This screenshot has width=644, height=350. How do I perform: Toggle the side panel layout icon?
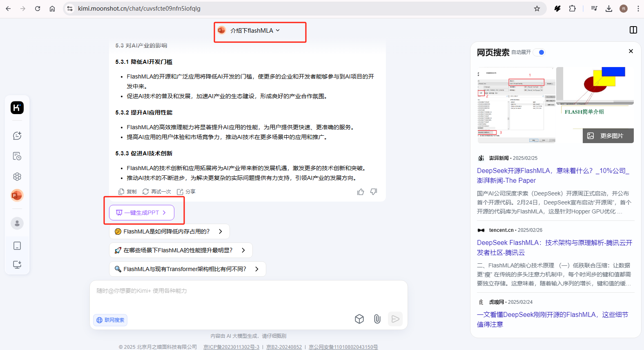click(x=633, y=30)
